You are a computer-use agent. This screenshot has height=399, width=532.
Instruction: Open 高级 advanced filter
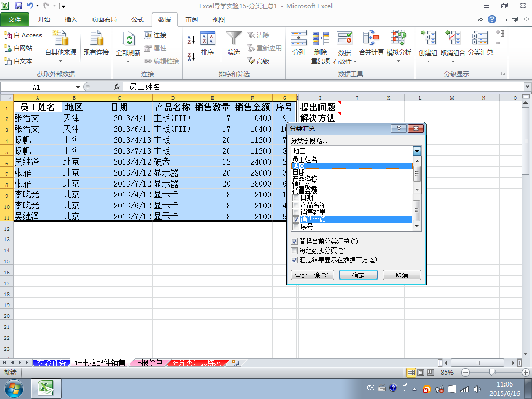pyautogui.click(x=258, y=61)
